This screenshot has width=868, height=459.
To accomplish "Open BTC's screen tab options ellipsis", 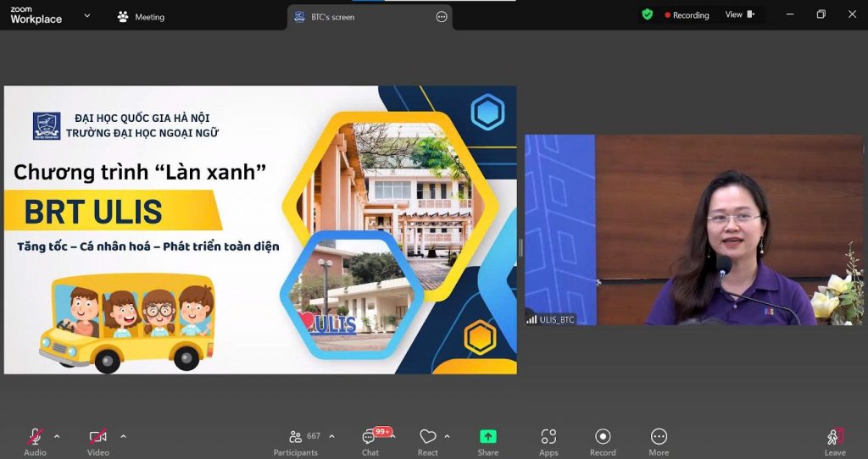I will pos(441,17).
